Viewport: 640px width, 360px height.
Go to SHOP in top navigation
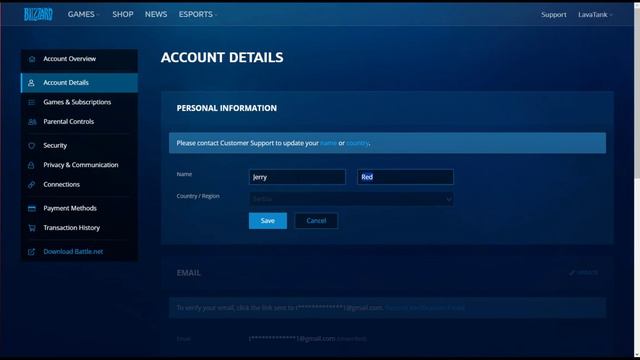coord(123,14)
